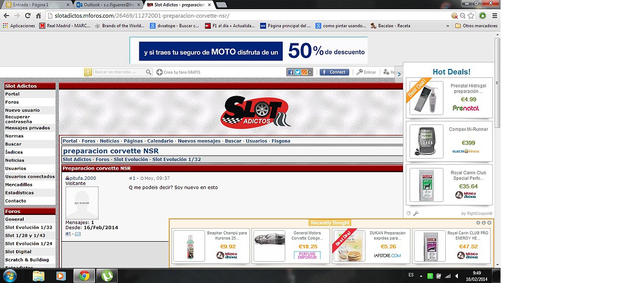Click Fisgona in top forum navigation
644x283 pixels.
(x=281, y=141)
